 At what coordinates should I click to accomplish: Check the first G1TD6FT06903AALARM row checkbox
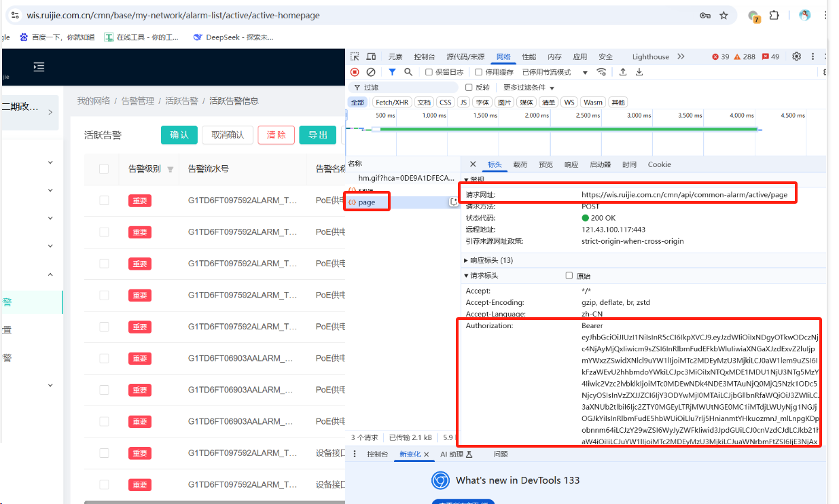pos(104,358)
